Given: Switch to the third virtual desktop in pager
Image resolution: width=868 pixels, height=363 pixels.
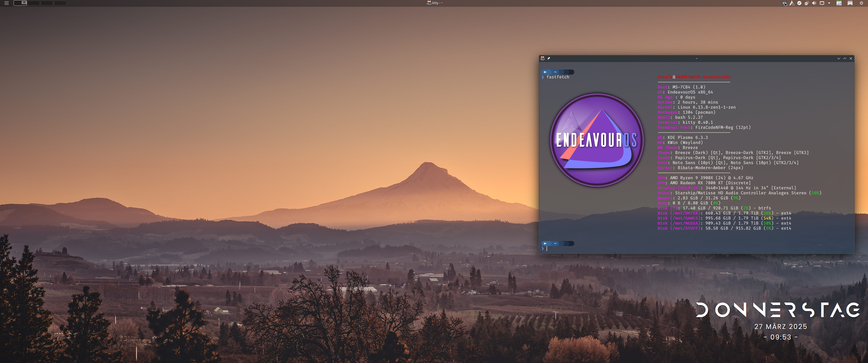Looking at the screenshot, I should pyautogui.click(x=46, y=3).
